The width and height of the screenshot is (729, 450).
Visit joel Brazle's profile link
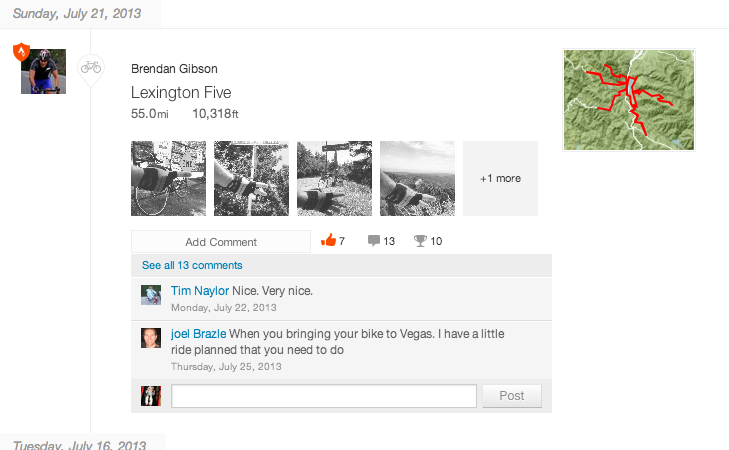click(x=198, y=333)
